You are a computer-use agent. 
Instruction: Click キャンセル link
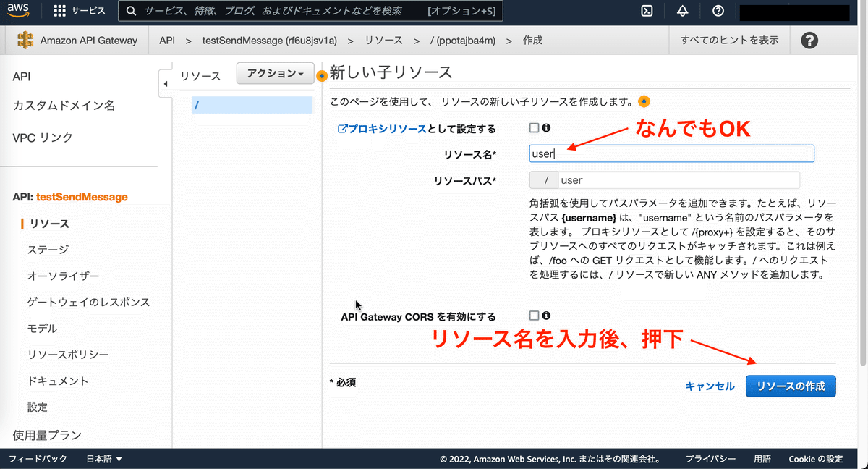[710, 386]
